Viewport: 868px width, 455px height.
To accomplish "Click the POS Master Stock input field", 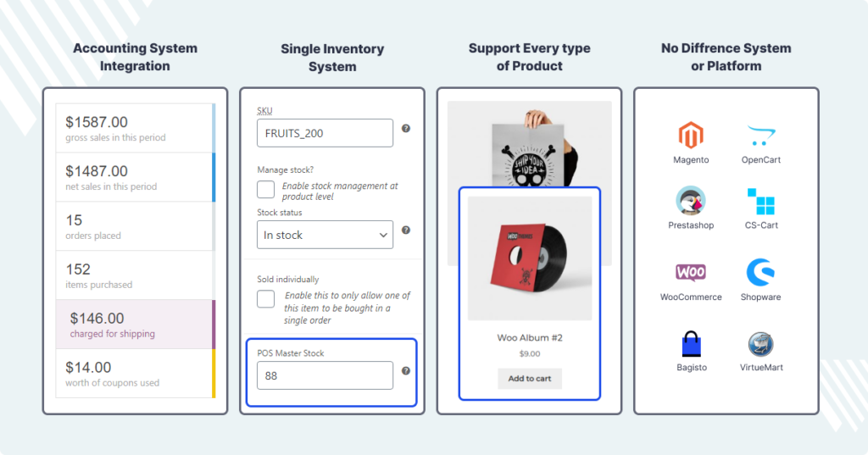I will coord(325,375).
